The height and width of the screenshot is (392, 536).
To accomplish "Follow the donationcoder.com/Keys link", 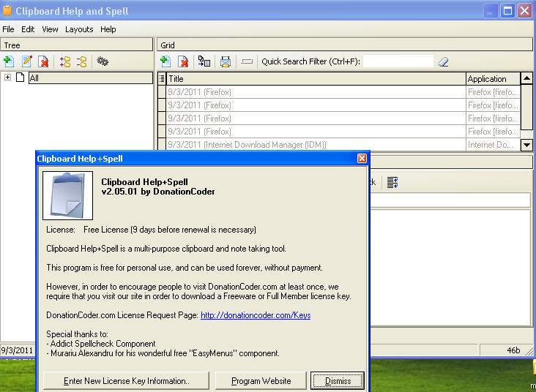I will [x=256, y=315].
